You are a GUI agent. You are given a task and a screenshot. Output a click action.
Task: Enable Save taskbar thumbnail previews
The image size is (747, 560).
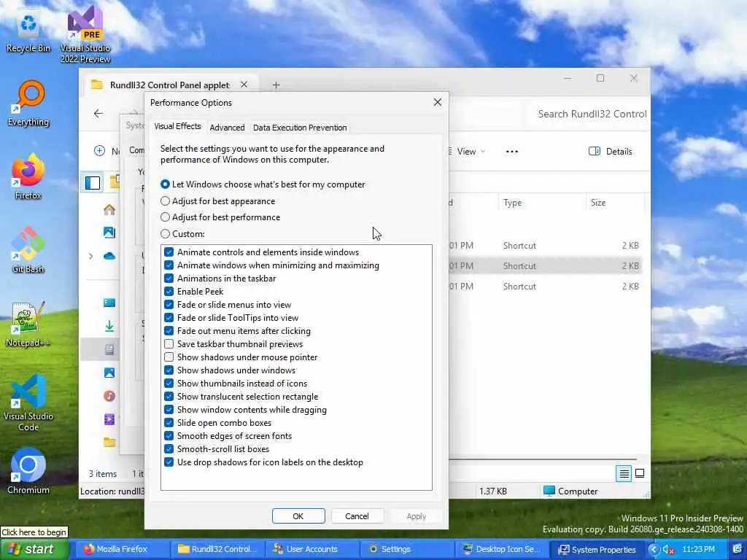coord(169,344)
